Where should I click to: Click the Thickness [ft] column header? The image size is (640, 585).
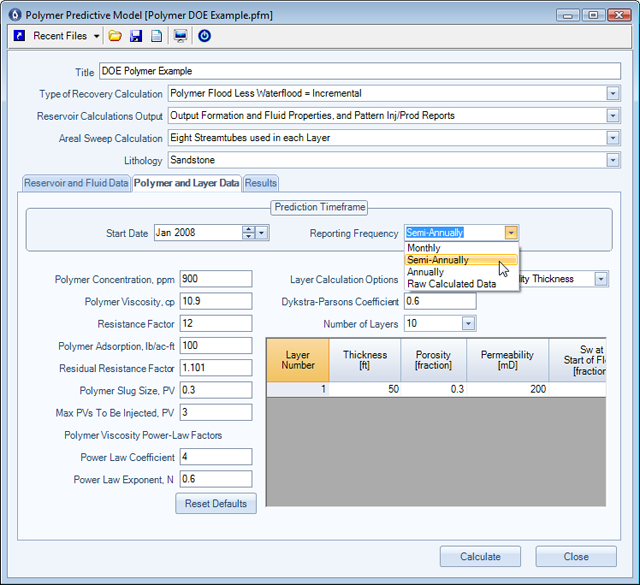coord(365,360)
